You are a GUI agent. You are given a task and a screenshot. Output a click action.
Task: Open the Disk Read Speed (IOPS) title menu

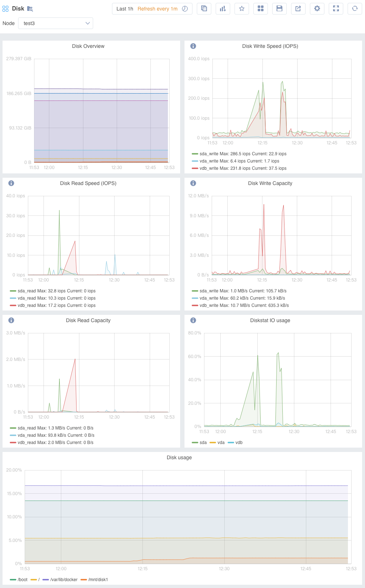[x=88, y=183]
